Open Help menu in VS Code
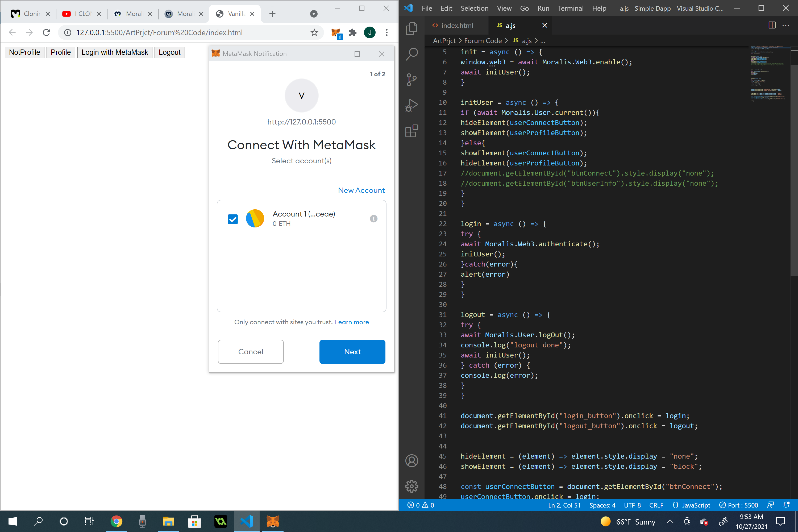Image resolution: width=798 pixels, height=532 pixels. (x=599, y=8)
